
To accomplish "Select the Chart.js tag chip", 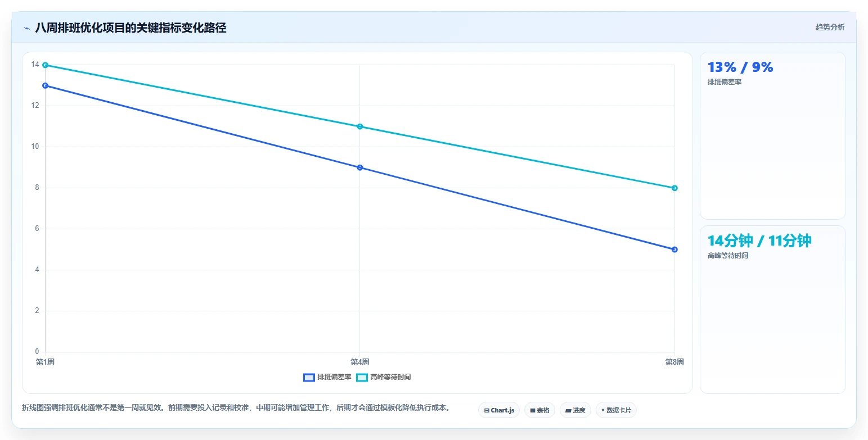I will point(499,410).
